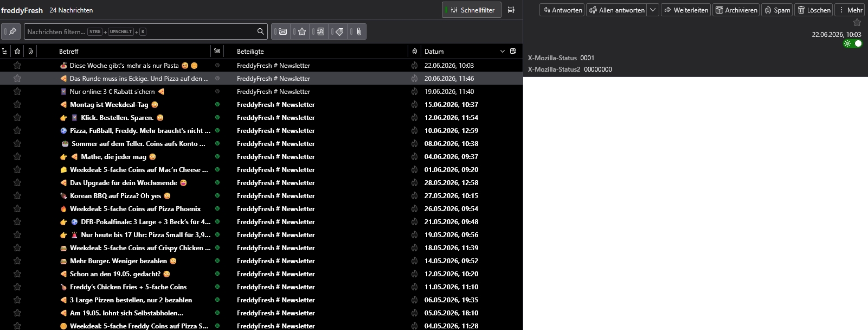The height and width of the screenshot is (330, 868).
Task: Toggle the attachments-only quick filter
Action: [357, 31]
